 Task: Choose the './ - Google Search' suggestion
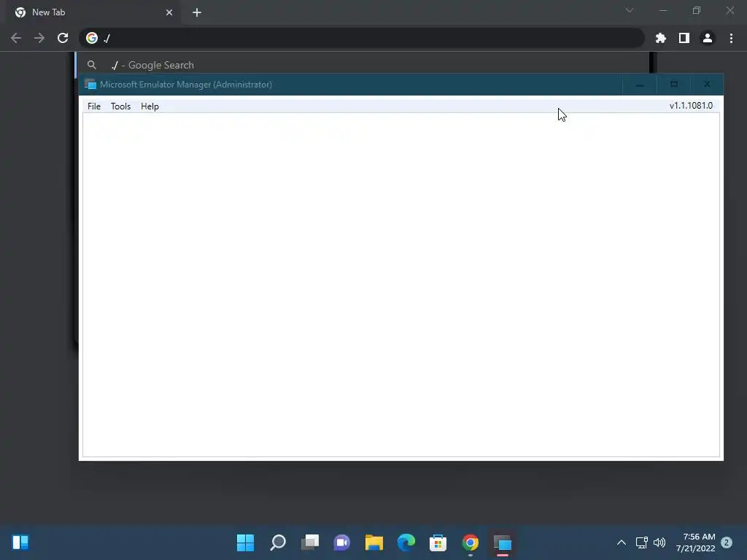362,65
